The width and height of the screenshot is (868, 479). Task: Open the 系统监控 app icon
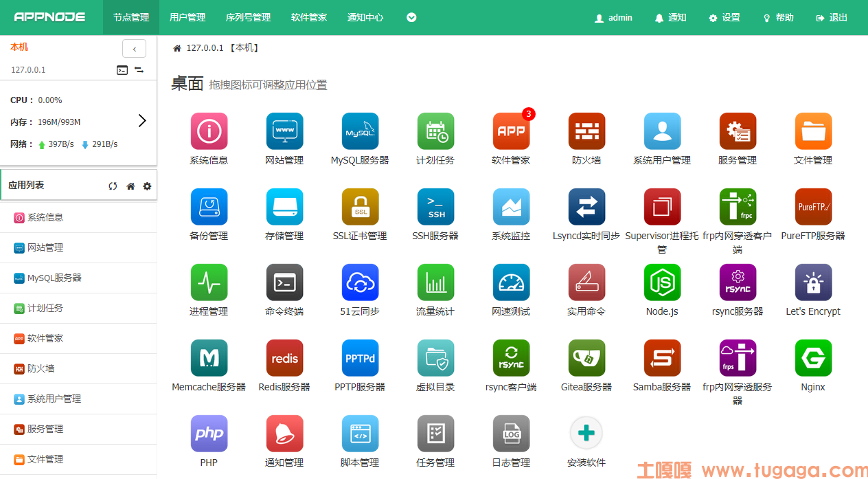511,207
